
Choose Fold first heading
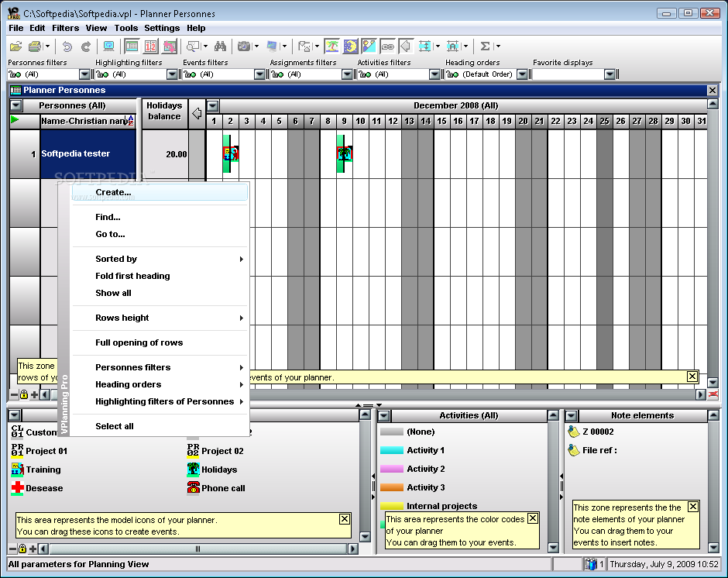coord(160,276)
